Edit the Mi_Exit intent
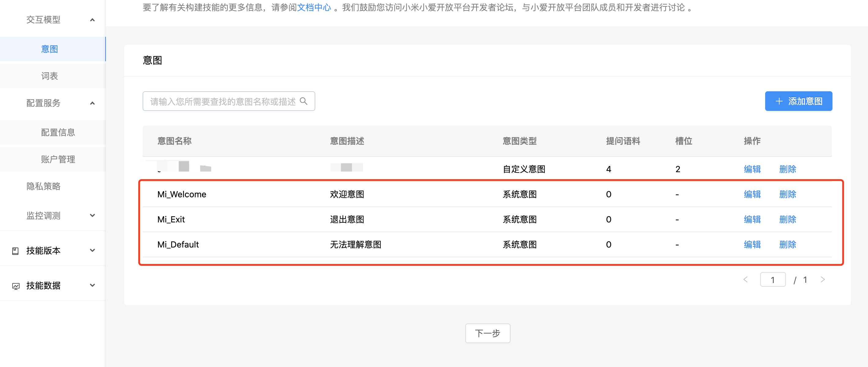868x367 pixels. pos(752,220)
